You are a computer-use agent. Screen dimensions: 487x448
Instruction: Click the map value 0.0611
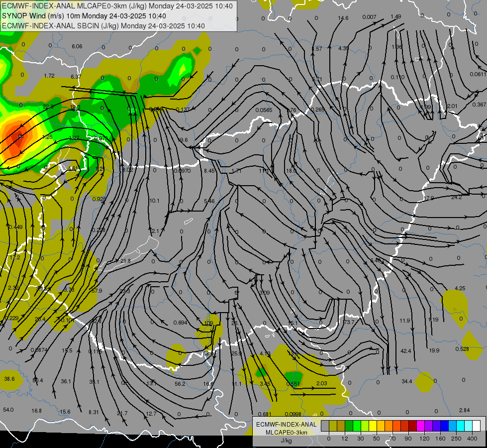pyautogui.click(x=478, y=74)
